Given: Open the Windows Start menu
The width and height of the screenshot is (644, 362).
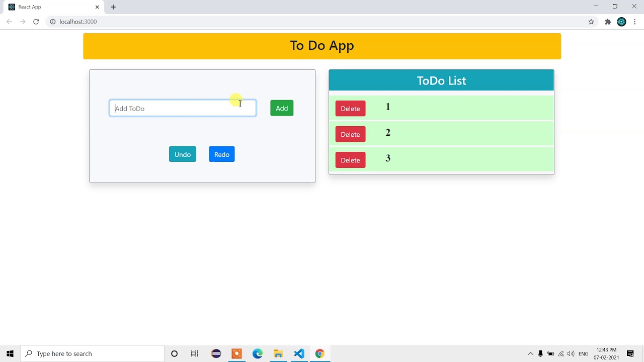Looking at the screenshot, I should pyautogui.click(x=10, y=353).
